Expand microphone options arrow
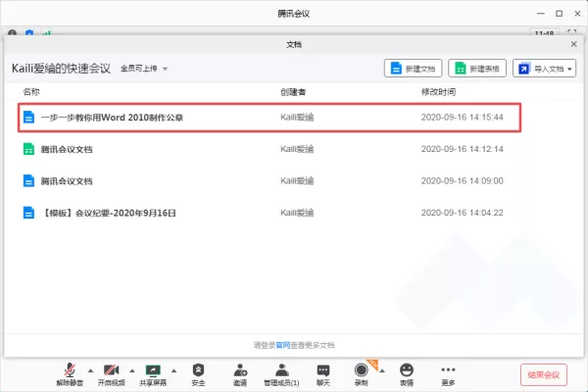Viewport: 588px width, 392px height. click(91, 370)
